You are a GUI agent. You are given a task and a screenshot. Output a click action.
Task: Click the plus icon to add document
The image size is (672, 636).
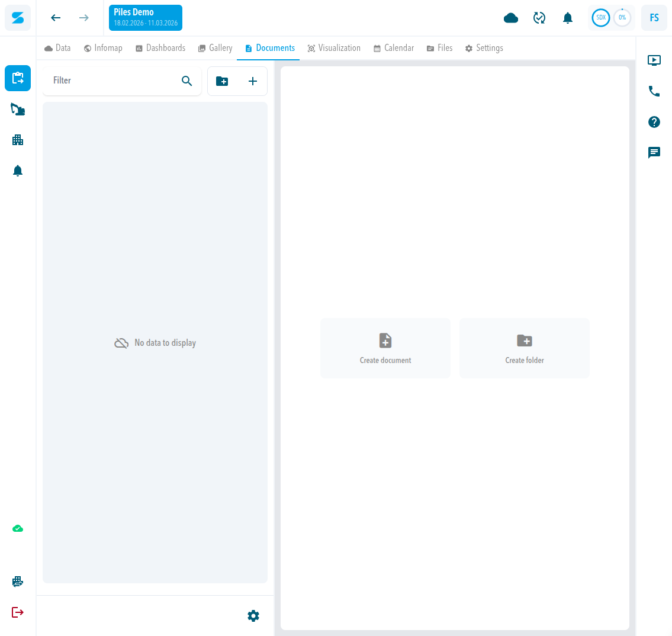[x=253, y=81]
